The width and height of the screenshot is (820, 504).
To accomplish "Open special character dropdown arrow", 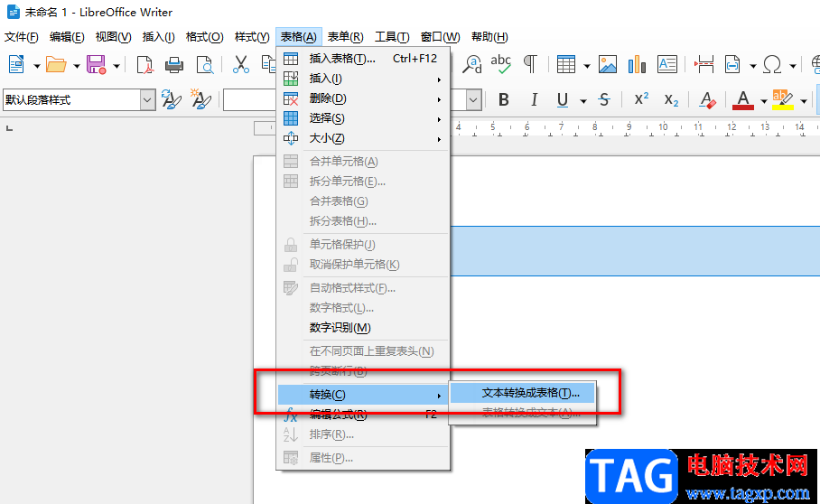I will pos(793,66).
